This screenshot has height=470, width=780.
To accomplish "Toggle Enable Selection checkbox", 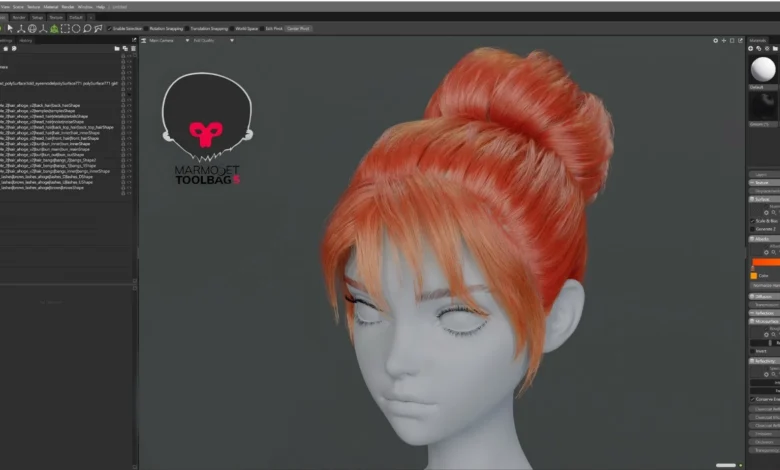I will [109, 28].
